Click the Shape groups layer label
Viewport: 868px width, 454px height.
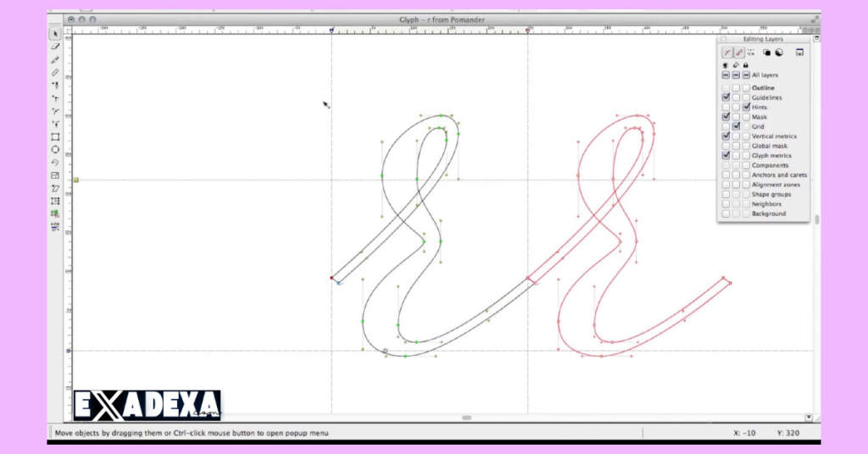771,194
